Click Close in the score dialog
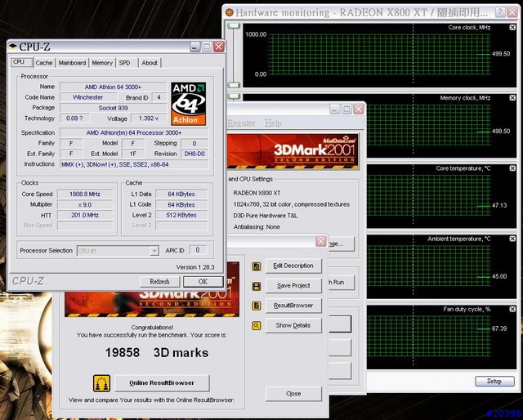 (x=293, y=394)
